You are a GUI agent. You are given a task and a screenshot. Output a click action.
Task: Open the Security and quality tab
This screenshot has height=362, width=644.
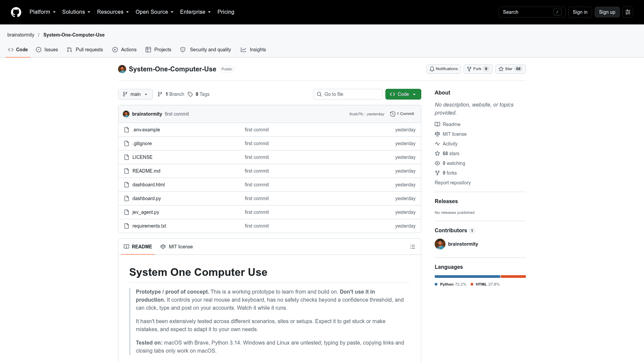point(206,50)
